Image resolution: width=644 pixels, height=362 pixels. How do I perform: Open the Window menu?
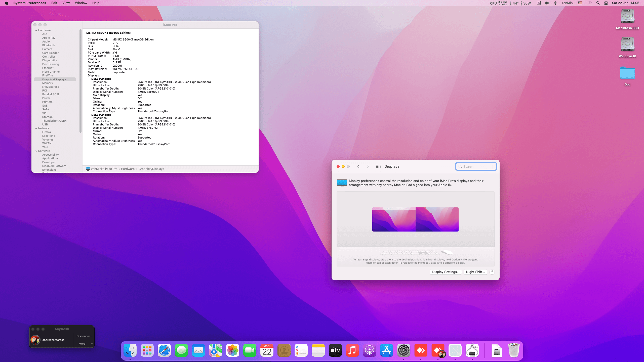tap(81, 3)
